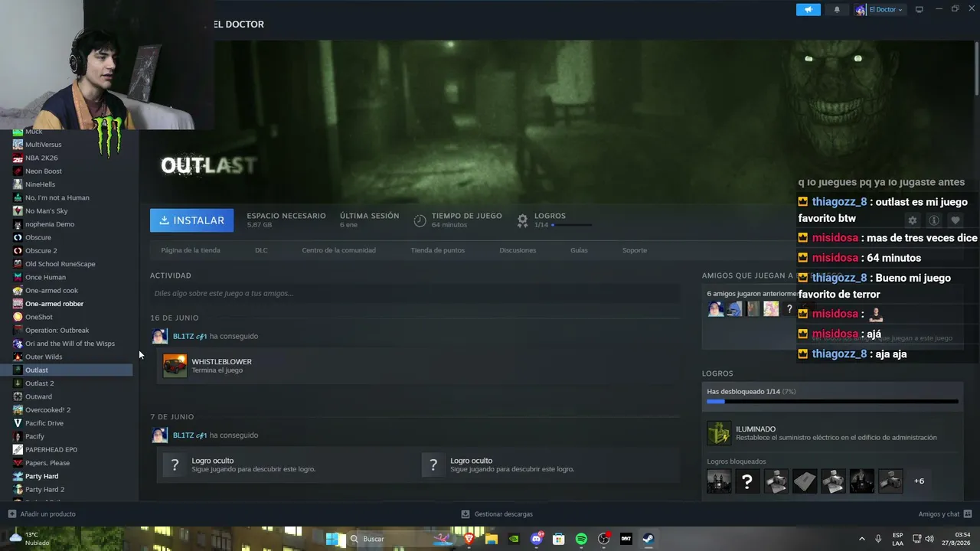This screenshot has width=980, height=551.
Task: Open the Página de la tienda tab
Action: point(191,250)
